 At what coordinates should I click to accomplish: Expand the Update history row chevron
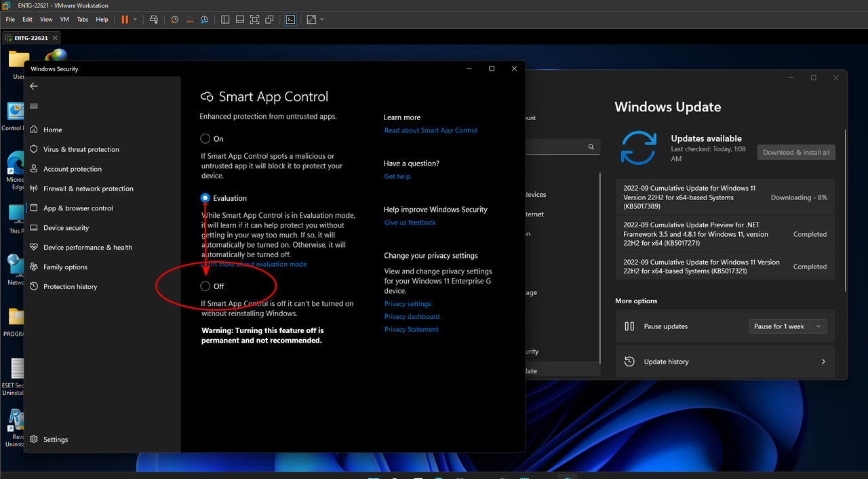point(823,362)
